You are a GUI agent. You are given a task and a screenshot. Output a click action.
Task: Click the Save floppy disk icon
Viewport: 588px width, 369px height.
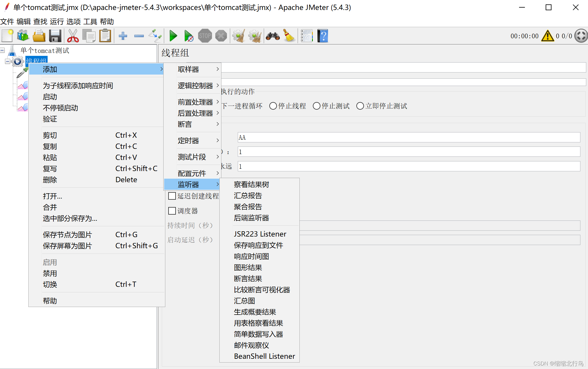pyautogui.click(x=55, y=36)
